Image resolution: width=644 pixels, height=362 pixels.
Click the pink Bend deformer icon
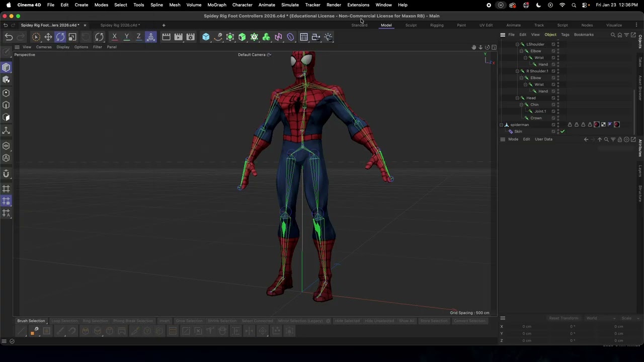click(278, 37)
